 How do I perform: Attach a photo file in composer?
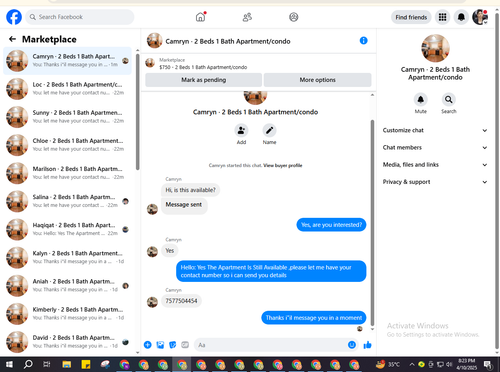coord(160,345)
